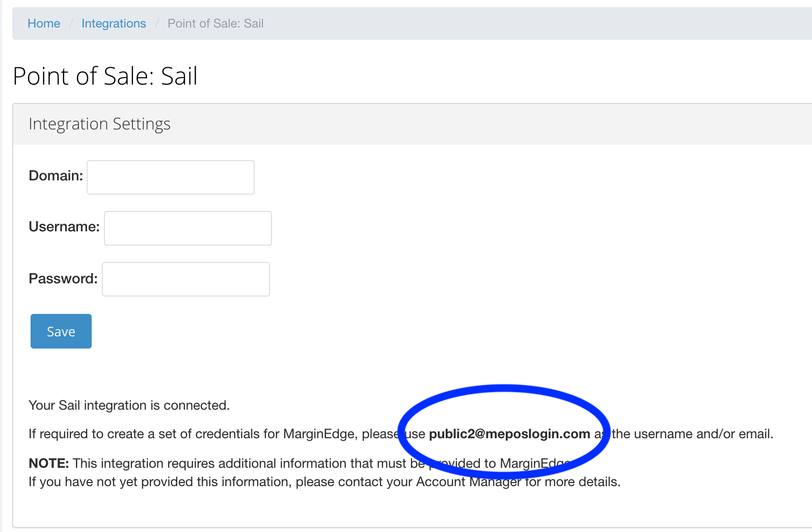The height and width of the screenshot is (532, 812).
Task: Click the 'contact your Account Manager' sentence
Action: tap(324, 482)
